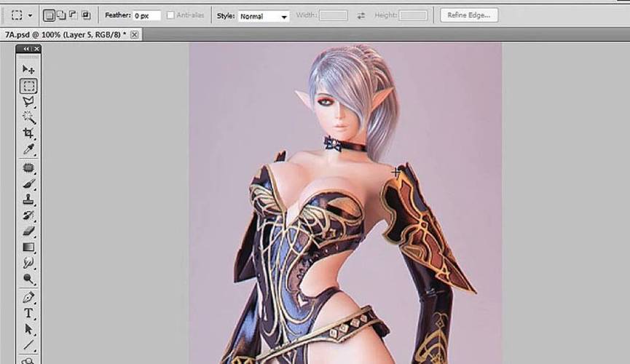Image resolution: width=630 pixels, height=364 pixels.
Task: Click the Width input field
Action: coord(334,16)
